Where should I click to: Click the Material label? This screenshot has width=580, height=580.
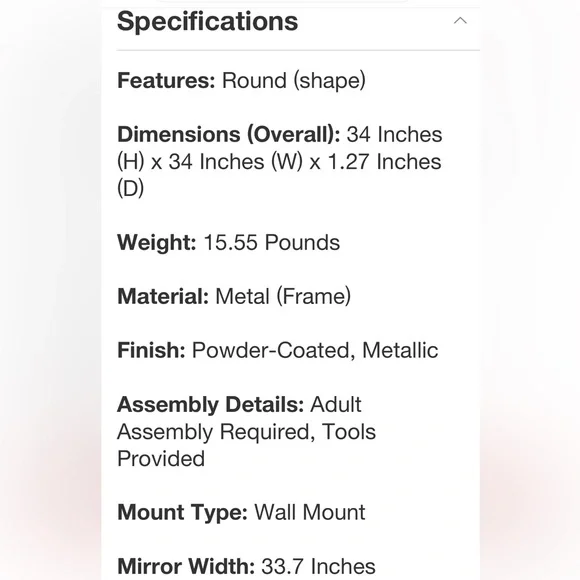pyautogui.click(x=163, y=297)
